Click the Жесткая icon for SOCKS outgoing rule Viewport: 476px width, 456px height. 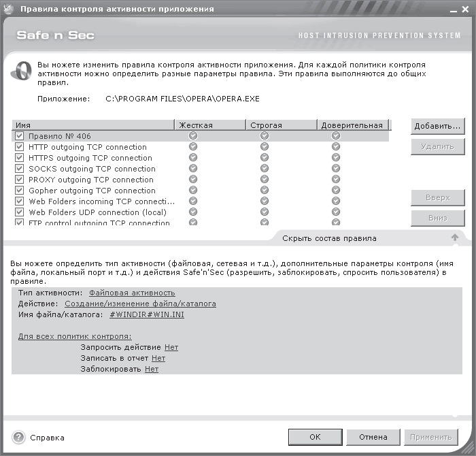pyautogui.click(x=193, y=169)
